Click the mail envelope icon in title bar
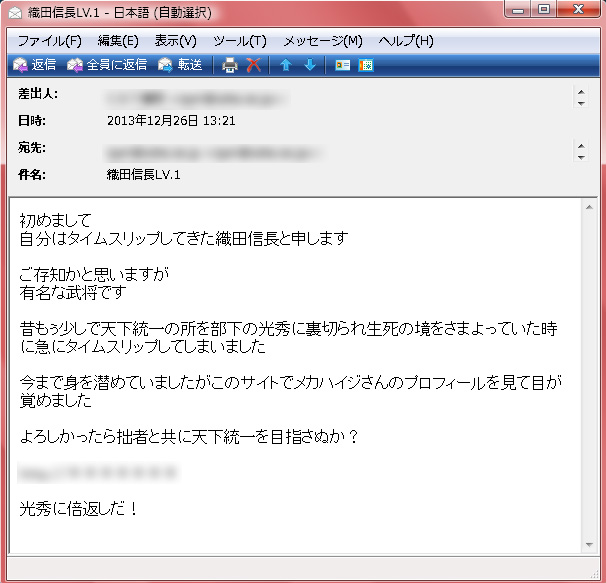 pos(15,13)
